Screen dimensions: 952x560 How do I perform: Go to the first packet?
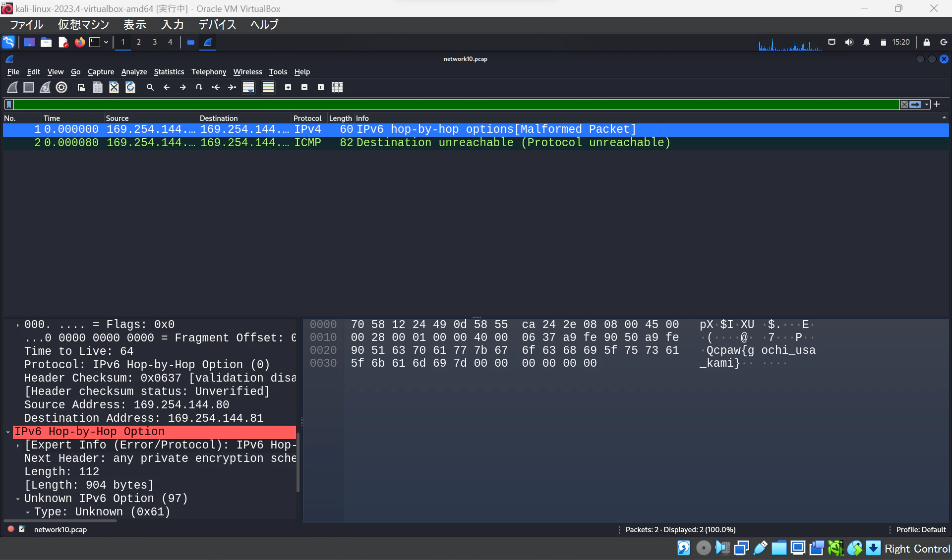[216, 87]
